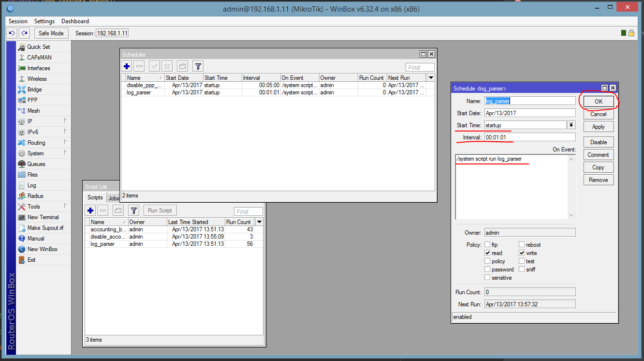644x361 pixels.
Task: Expand the IPv6 submenu in sidebar
Action: pyautogui.click(x=65, y=132)
